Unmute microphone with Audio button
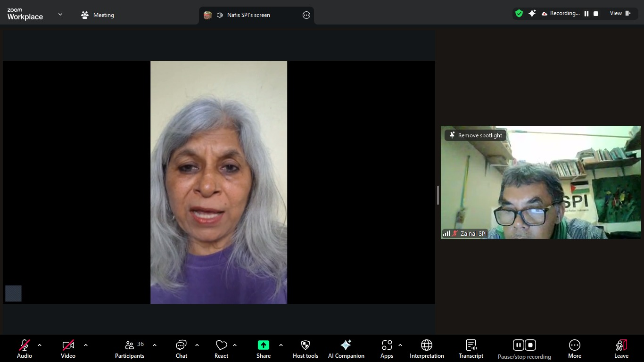Image resolution: width=644 pixels, height=362 pixels. point(25,349)
